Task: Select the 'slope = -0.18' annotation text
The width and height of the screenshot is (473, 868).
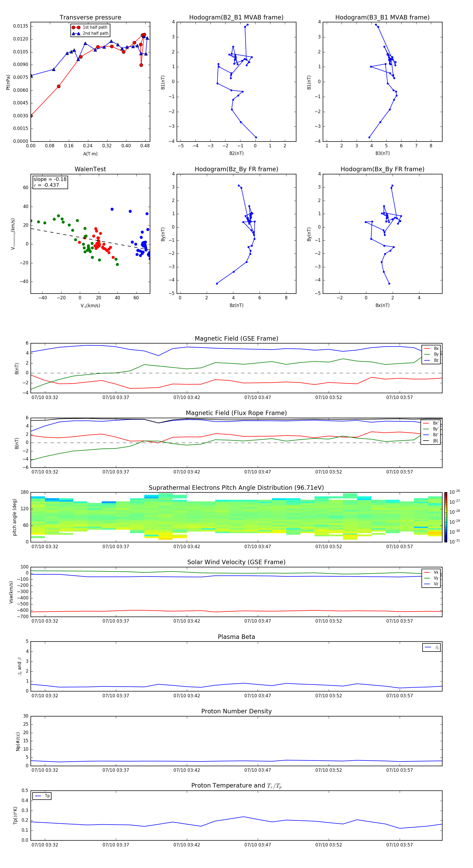Action: tap(50, 179)
